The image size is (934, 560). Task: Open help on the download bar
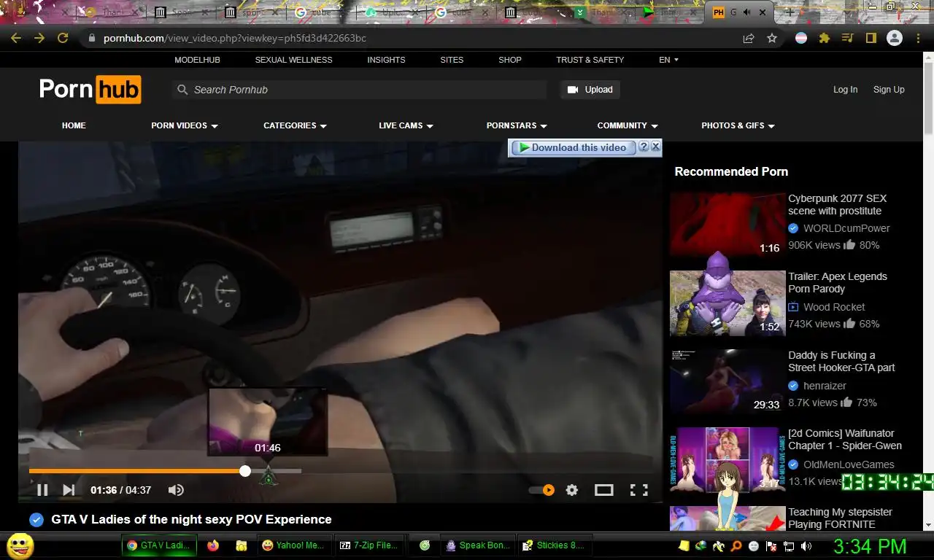pyautogui.click(x=644, y=147)
